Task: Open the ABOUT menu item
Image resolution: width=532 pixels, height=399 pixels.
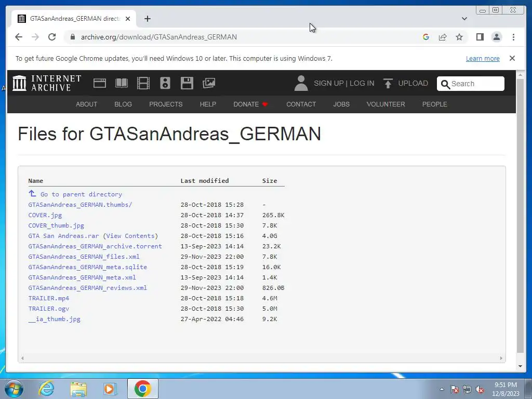Action: [86, 104]
